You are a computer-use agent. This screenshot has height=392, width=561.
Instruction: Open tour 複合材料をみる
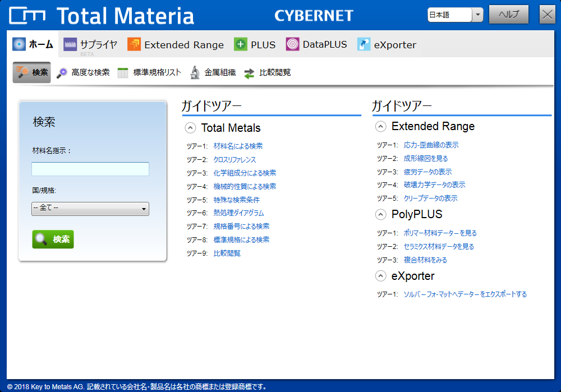click(x=425, y=260)
